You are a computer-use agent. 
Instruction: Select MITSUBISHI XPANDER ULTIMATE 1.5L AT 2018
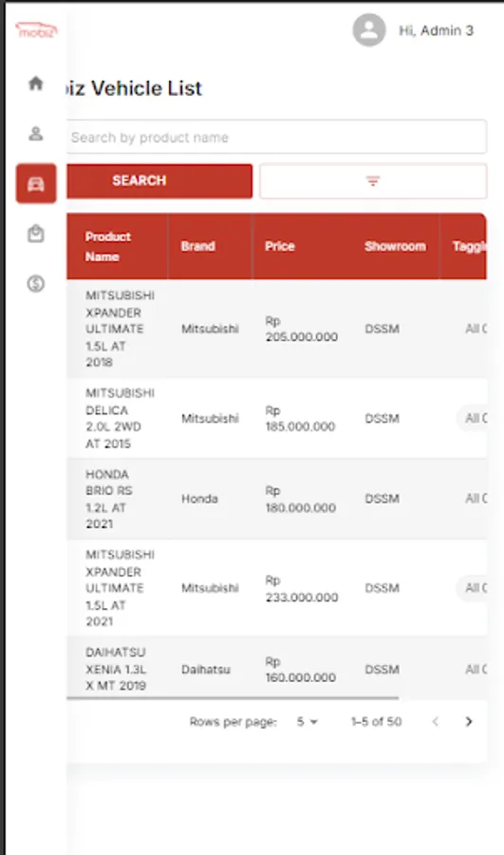point(120,329)
